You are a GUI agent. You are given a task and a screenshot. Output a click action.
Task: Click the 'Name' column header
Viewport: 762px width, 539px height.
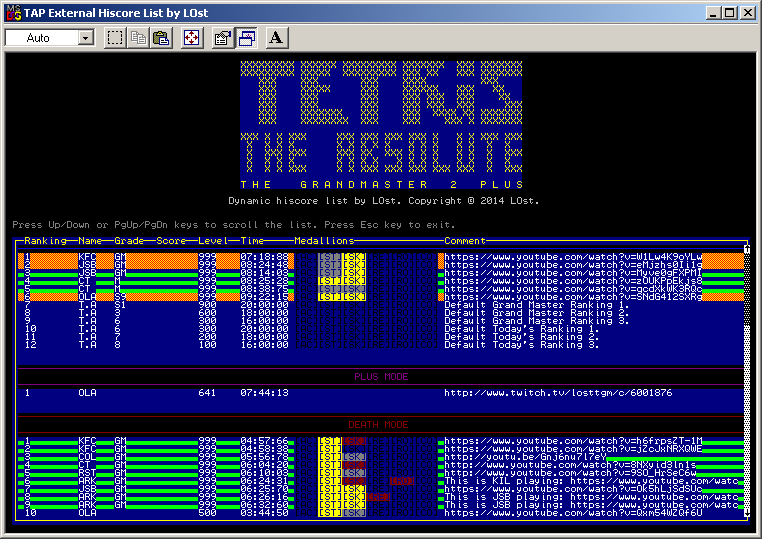tap(90, 241)
